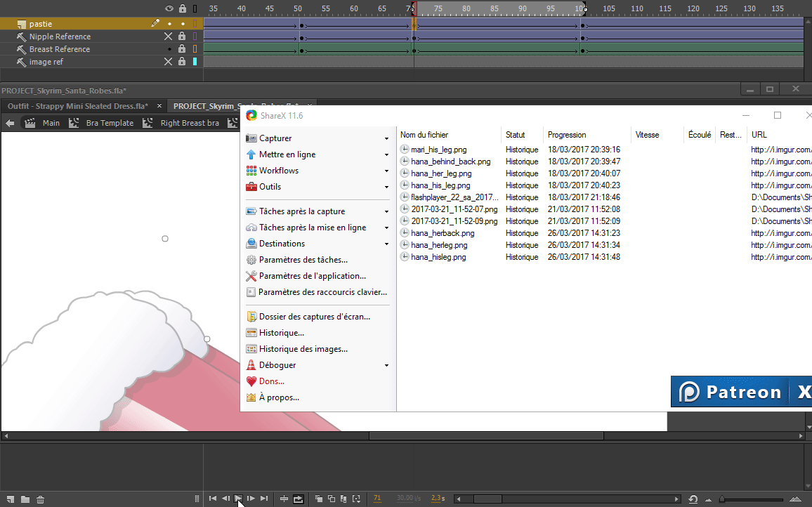This screenshot has width=812, height=507.
Task: Click the Bra Template breadcrumb
Action: (110, 123)
